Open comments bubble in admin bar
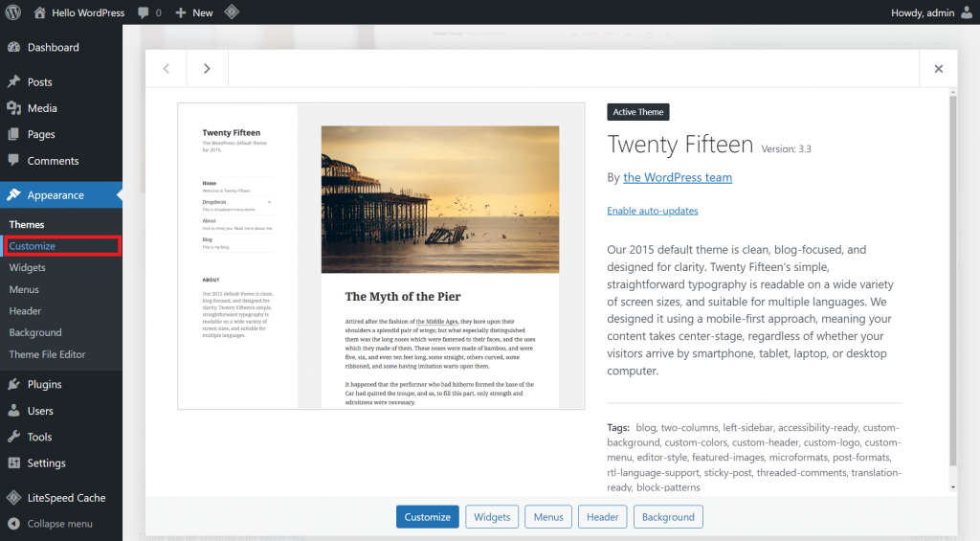Screen dimensions: 980x541 click(144, 12)
